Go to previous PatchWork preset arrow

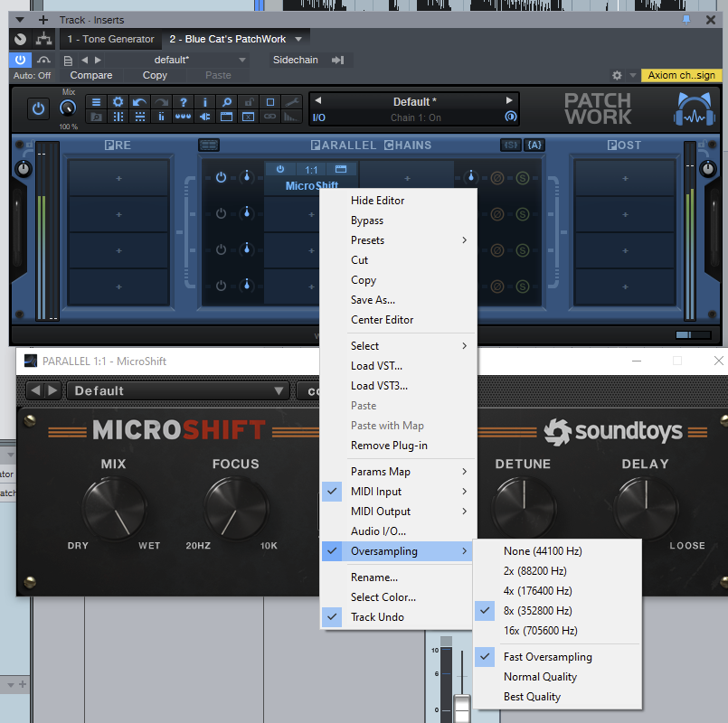[318, 100]
